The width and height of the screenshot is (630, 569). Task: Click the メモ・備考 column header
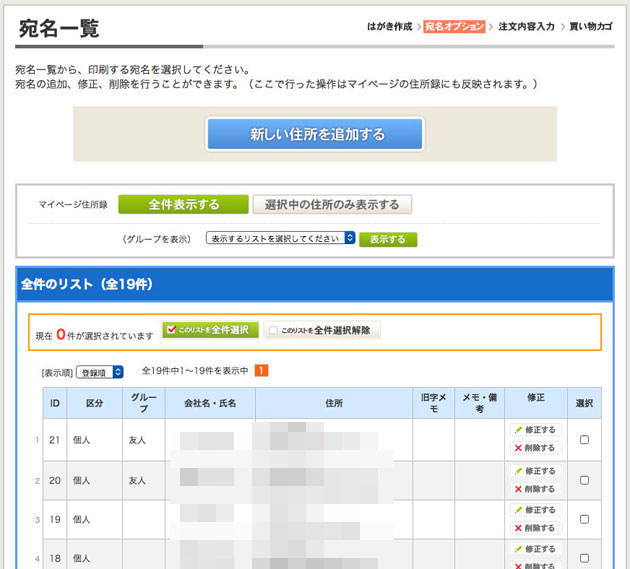pyautogui.click(x=479, y=403)
